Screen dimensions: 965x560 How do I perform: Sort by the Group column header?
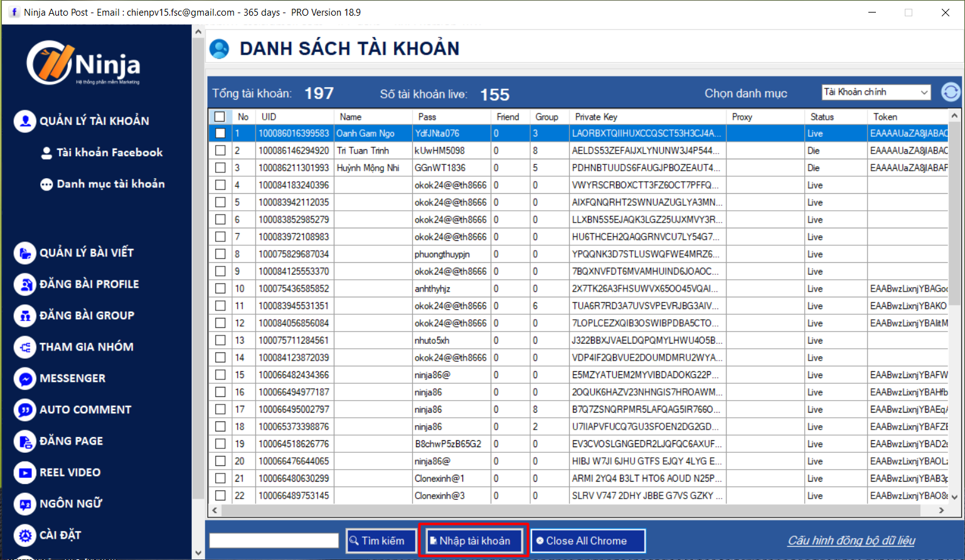coord(550,117)
